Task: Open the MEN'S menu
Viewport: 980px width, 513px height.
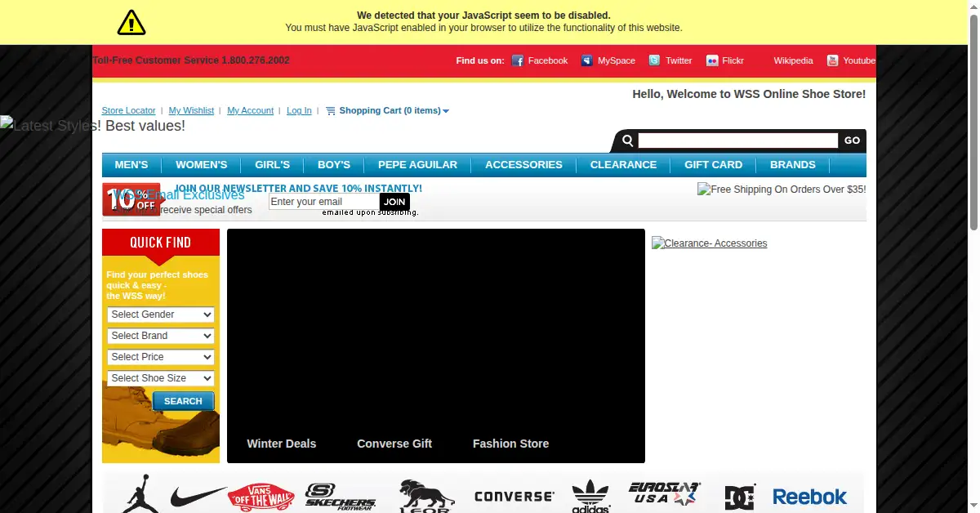Action: tap(131, 164)
